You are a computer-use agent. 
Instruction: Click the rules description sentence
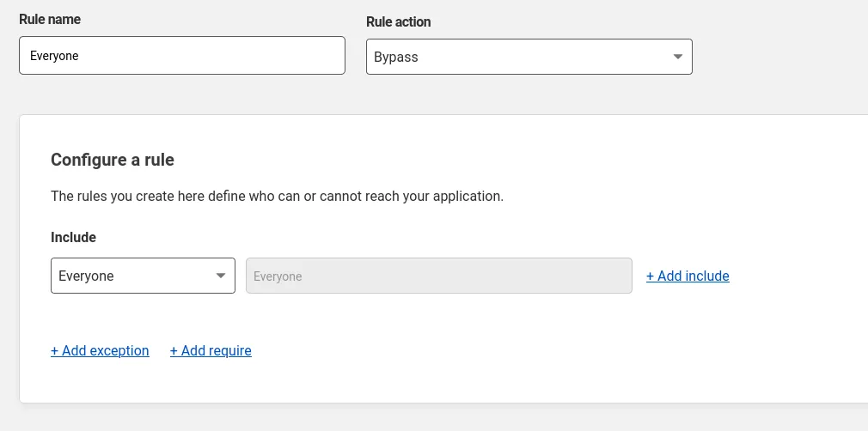point(278,197)
